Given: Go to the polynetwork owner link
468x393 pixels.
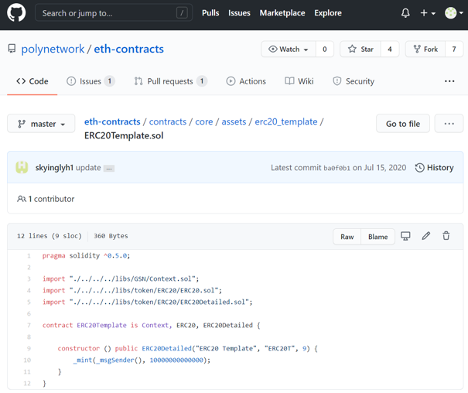Looking at the screenshot, I should (53, 49).
